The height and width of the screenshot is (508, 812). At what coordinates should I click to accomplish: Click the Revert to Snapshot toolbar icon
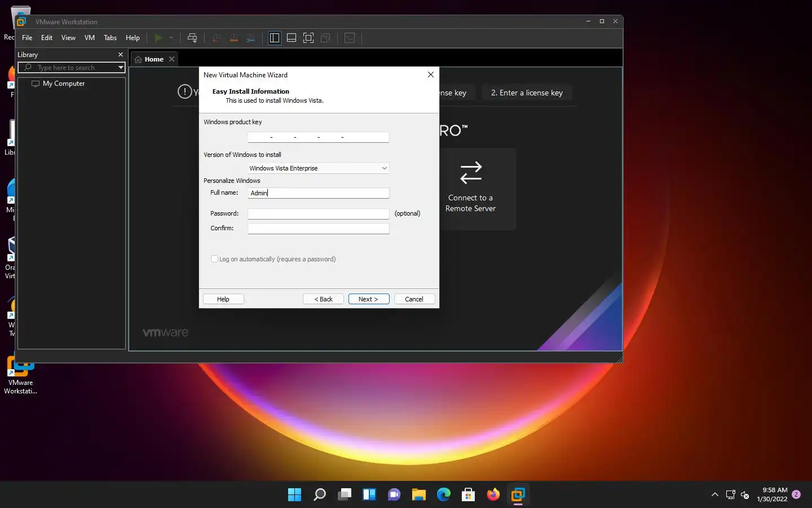tap(233, 38)
